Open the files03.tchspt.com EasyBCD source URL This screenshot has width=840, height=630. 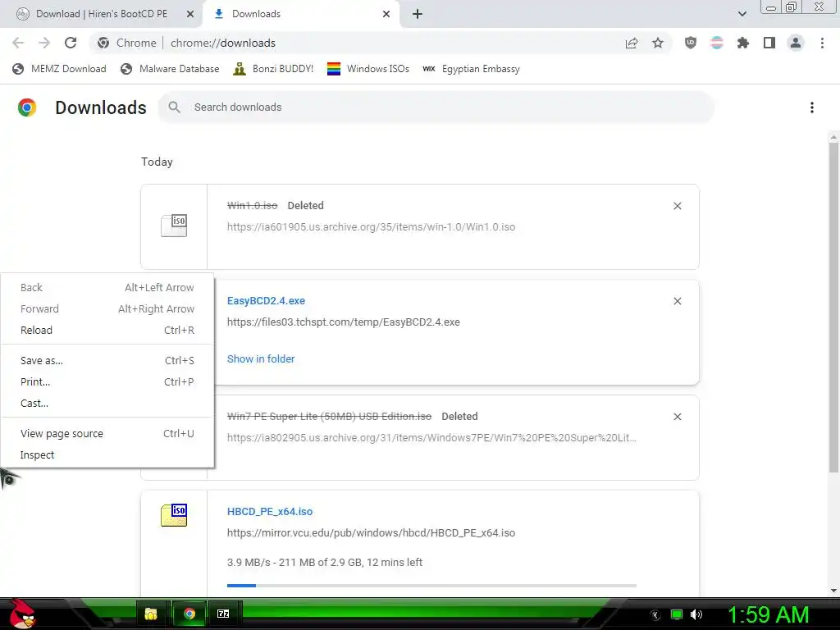(344, 322)
